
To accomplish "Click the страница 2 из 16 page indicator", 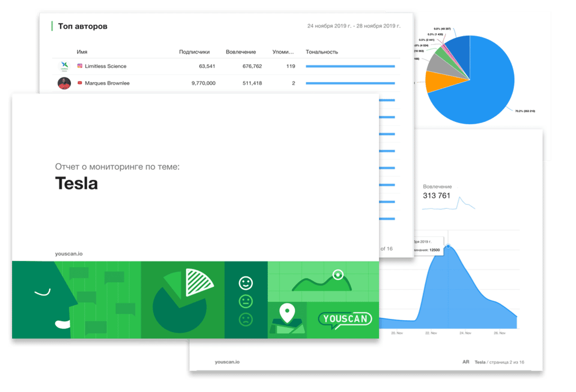I will pyautogui.click(x=506, y=362).
